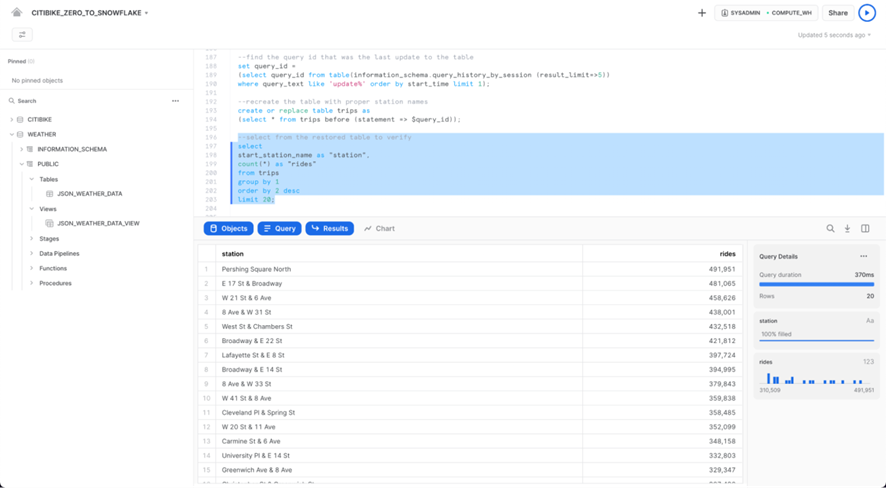Image resolution: width=886 pixels, height=488 pixels.
Task: Select the Results tab
Action: coord(329,229)
